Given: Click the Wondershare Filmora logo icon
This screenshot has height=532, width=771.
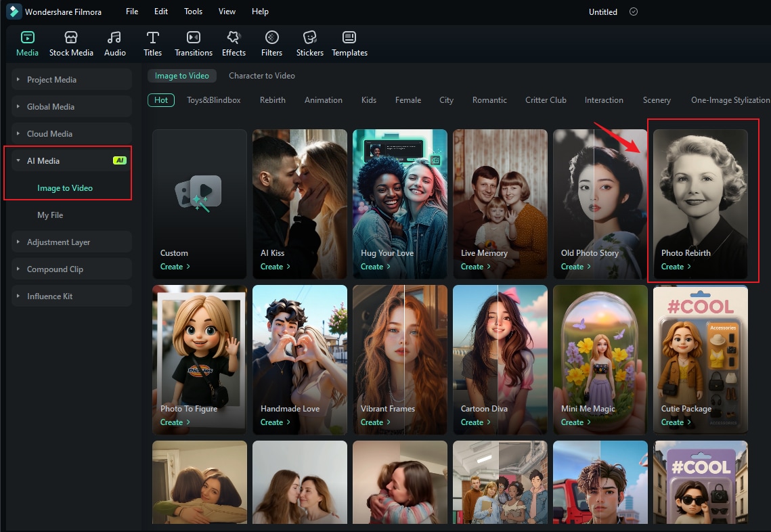Looking at the screenshot, I should tap(14, 12).
